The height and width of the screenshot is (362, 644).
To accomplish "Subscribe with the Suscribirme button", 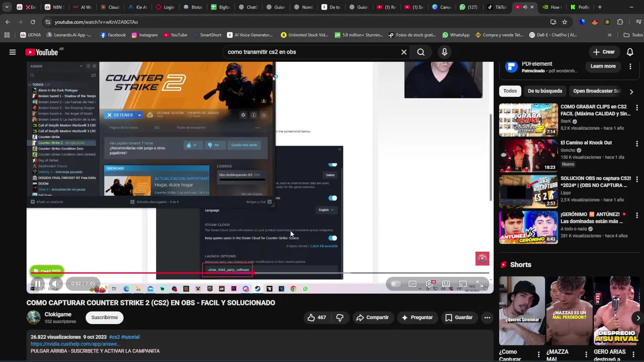I will (105, 317).
